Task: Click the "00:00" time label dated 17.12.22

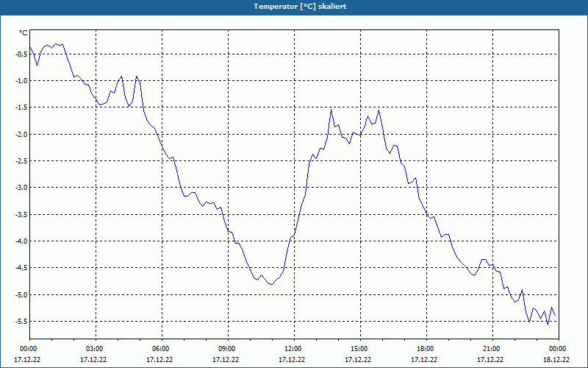Action: 28,349
